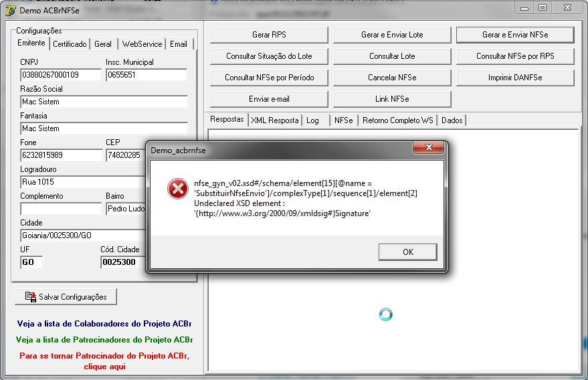Click the Link NFSe button
The height and width of the screenshot is (380, 588).
click(x=392, y=99)
